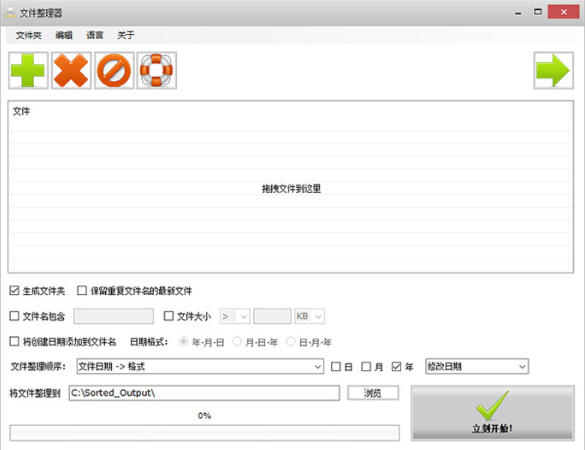Click the green checkmark 立刻开始 button

(493, 413)
